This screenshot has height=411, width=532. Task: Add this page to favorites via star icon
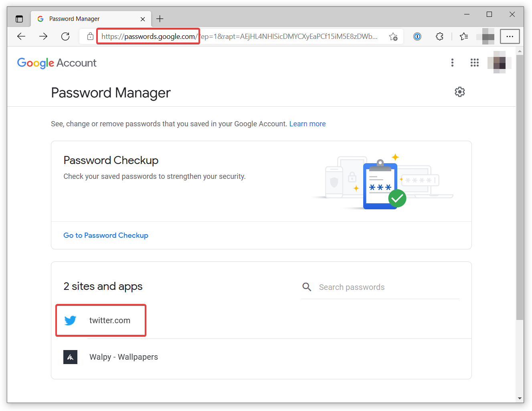point(393,36)
